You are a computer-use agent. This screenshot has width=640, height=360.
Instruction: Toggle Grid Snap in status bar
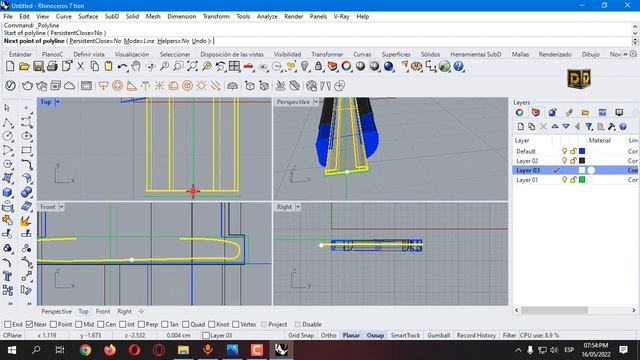(301, 335)
